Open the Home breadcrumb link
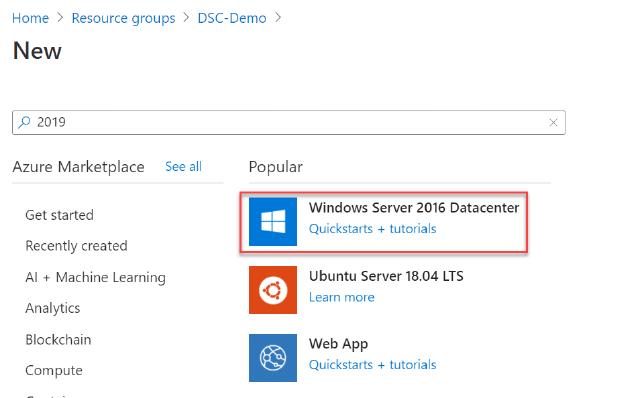 coord(30,18)
